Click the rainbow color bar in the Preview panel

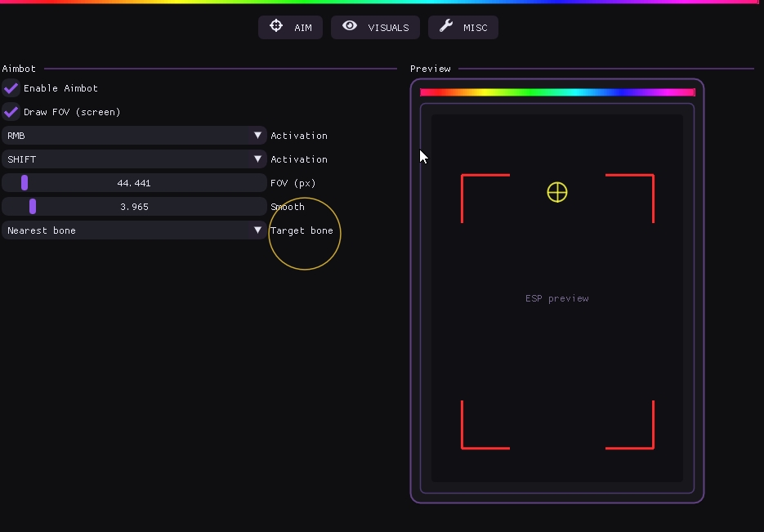557,92
